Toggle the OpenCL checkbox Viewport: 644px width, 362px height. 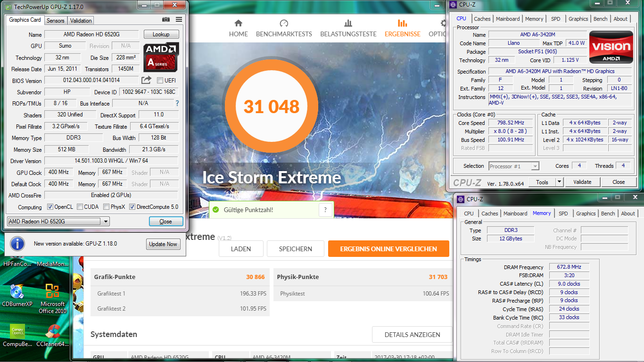[50, 207]
